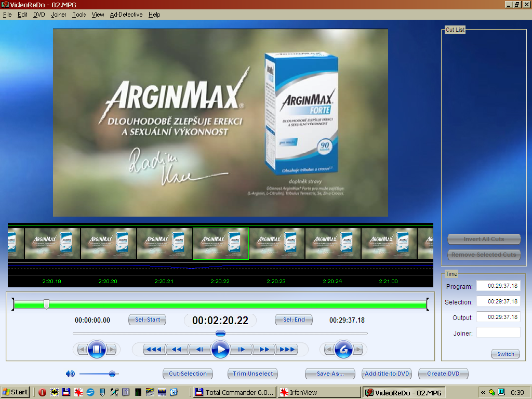Click the Save As... button

[x=330, y=374]
